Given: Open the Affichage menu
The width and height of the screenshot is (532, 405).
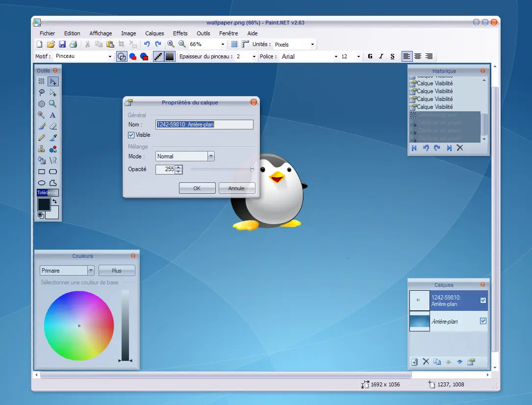Looking at the screenshot, I should [101, 33].
